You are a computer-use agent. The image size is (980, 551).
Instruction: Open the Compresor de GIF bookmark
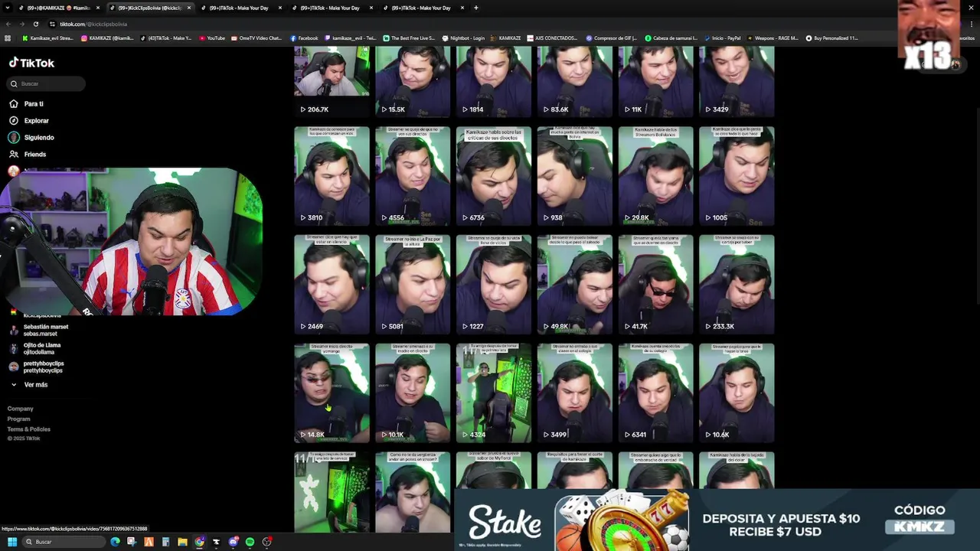[x=612, y=37]
